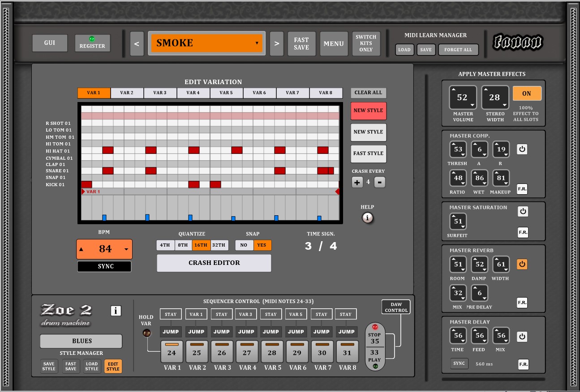Toggle Master Saturation power icon
Viewport: 580px width, 392px height.
click(x=522, y=211)
